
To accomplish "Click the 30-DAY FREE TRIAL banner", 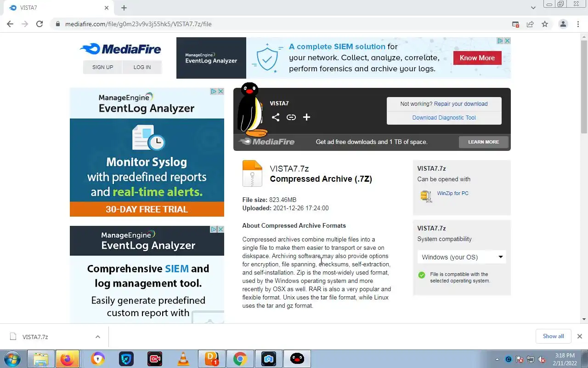I will click(147, 209).
